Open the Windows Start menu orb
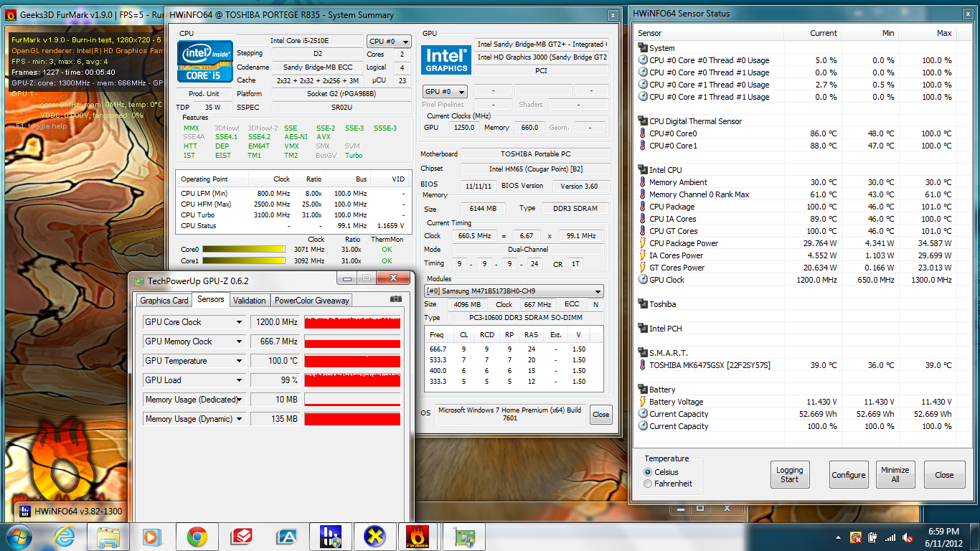Screen dimensions: 980x551 tap(19, 536)
